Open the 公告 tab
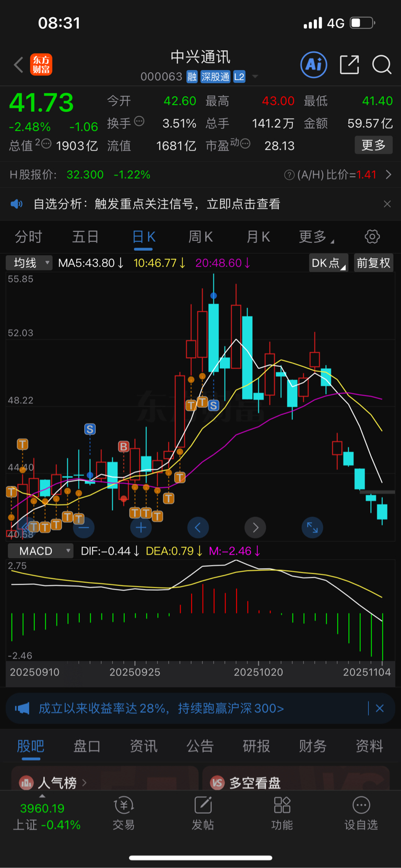The height and width of the screenshot is (868, 401). (x=200, y=746)
